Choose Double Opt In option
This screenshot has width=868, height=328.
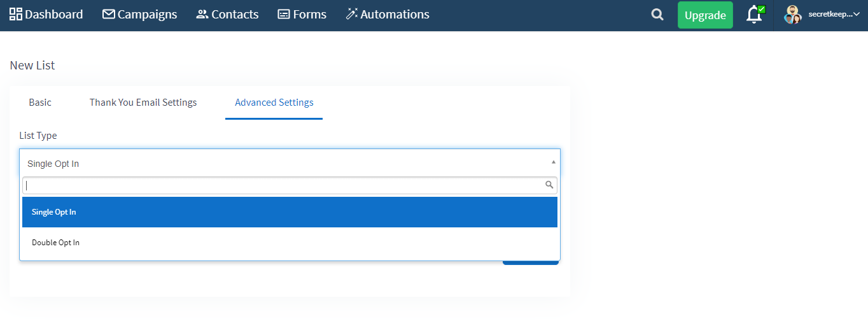click(290, 243)
